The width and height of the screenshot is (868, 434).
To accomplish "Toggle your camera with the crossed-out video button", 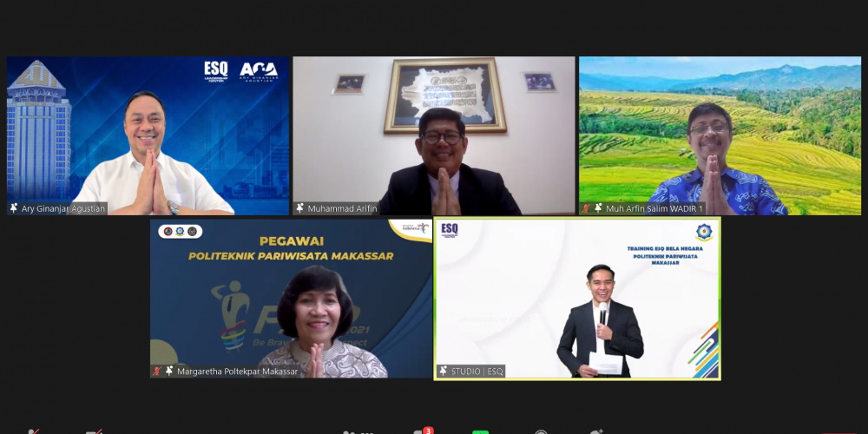I will 94,431.
